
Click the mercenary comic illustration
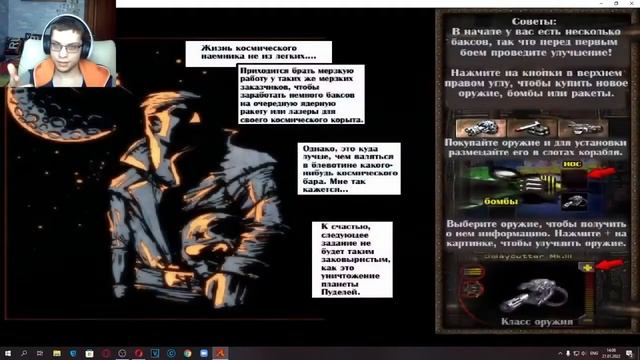[x=198, y=200]
